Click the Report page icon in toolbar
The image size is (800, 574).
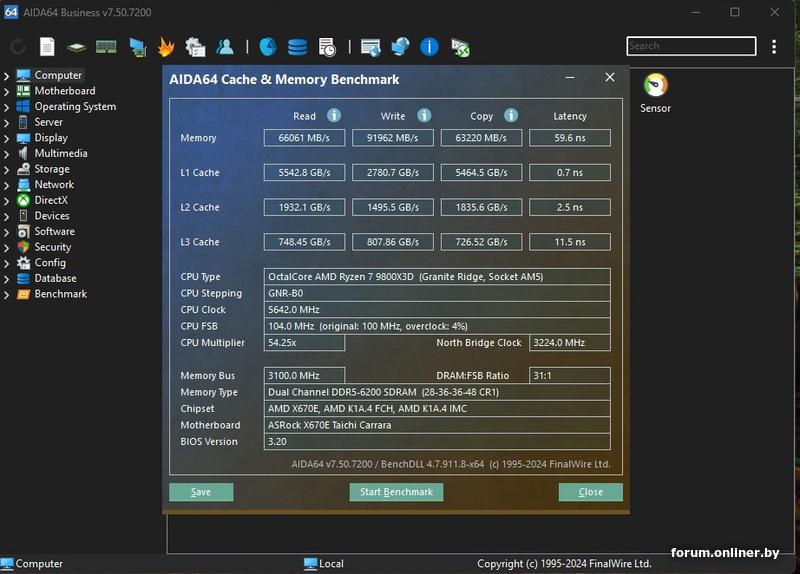47,47
